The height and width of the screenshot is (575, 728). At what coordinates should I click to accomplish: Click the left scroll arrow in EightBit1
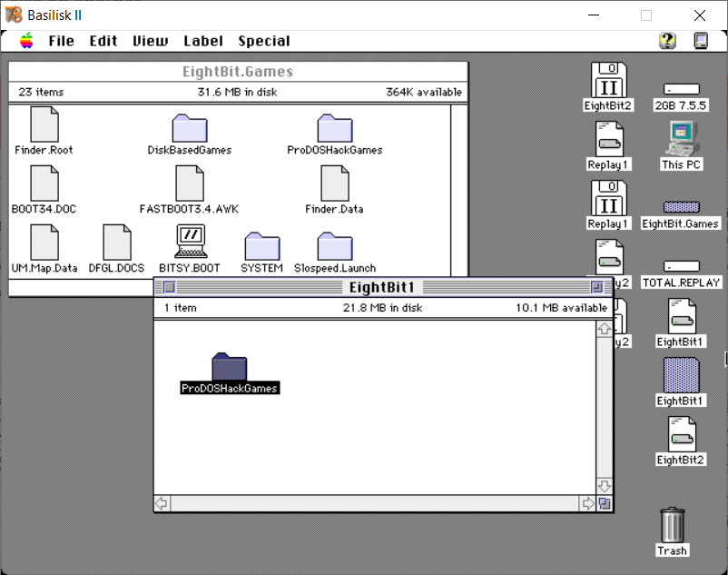tap(162, 503)
